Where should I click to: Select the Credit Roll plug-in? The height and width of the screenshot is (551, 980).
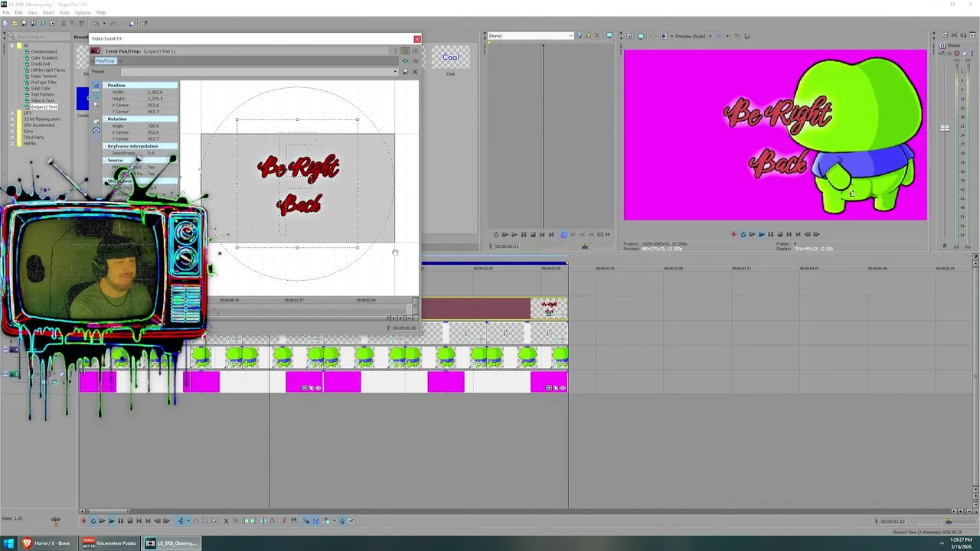[x=40, y=64]
